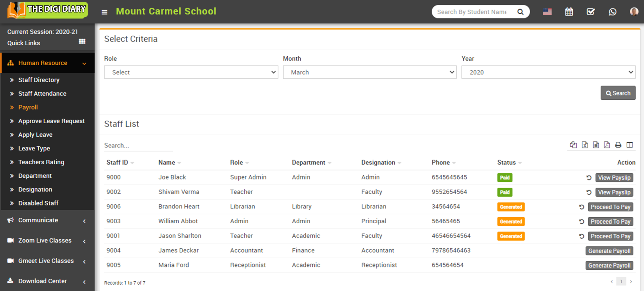Screen dimensions: 644x291
Task: Open the Role dropdown
Action: [191, 72]
